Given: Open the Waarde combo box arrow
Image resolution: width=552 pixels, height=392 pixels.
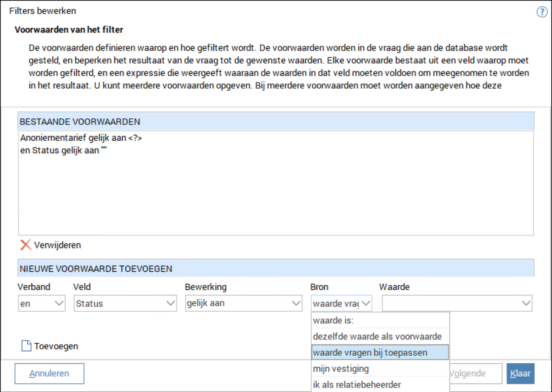Looking at the screenshot, I should 526,303.
